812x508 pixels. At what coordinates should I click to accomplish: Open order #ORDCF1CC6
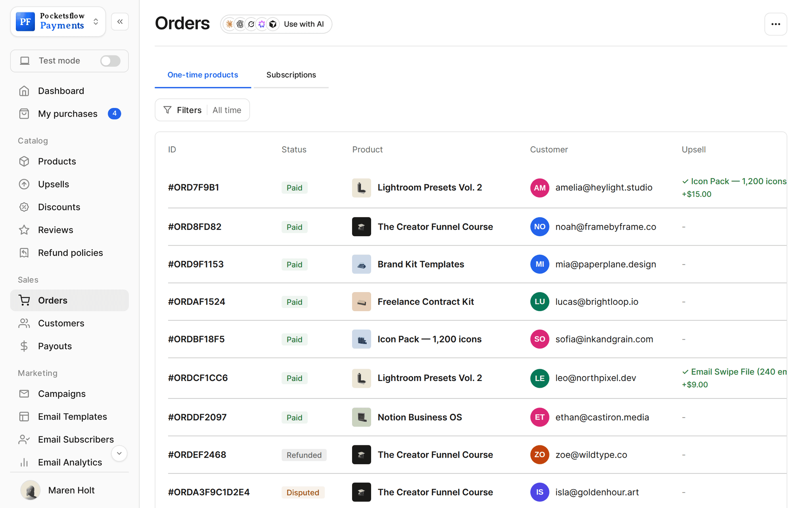[x=198, y=378]
